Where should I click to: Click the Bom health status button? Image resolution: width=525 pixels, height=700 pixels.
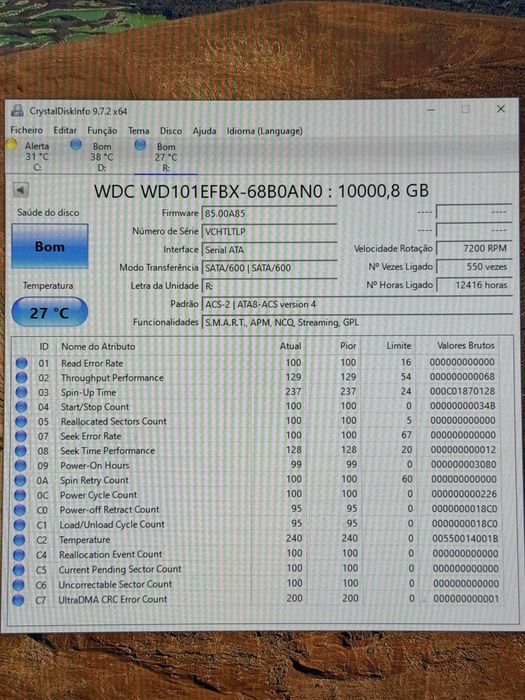pos(50,246)
